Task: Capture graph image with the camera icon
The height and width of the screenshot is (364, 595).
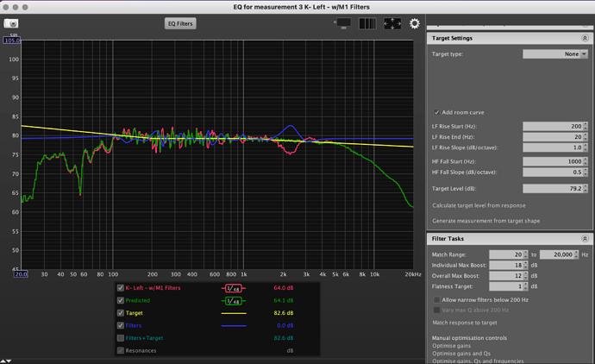Action: (x=11, y=23)
